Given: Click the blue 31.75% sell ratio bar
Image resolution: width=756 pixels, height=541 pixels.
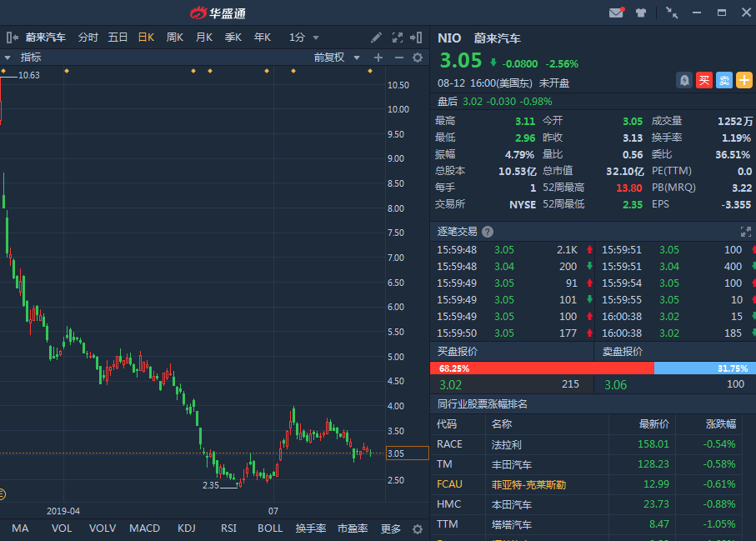Looking at the screenshot, I should (705, 368).
